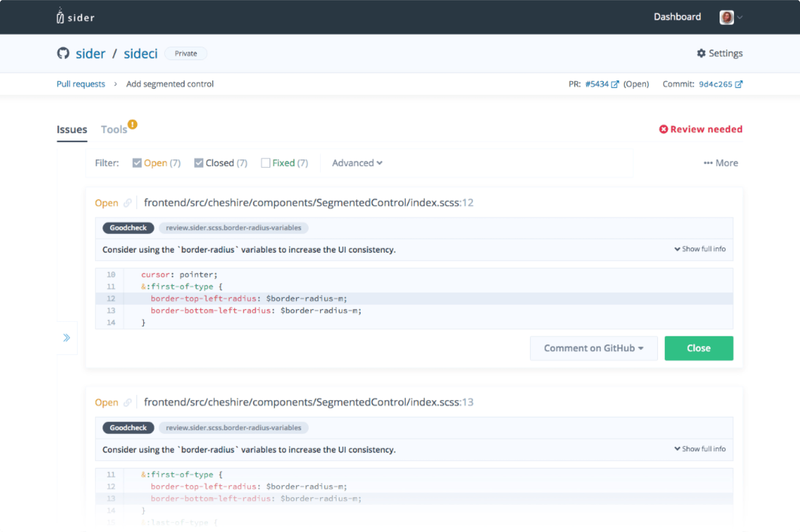
Task: Expand the sidebar with double chevron
Action: point(67,338)
